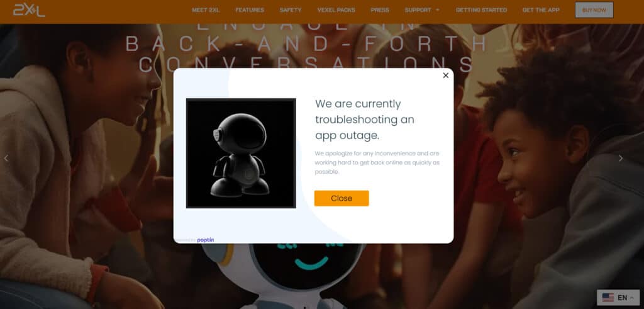Open the Press page link
Viewport: 644px width, 309px height.
(380, 10)
